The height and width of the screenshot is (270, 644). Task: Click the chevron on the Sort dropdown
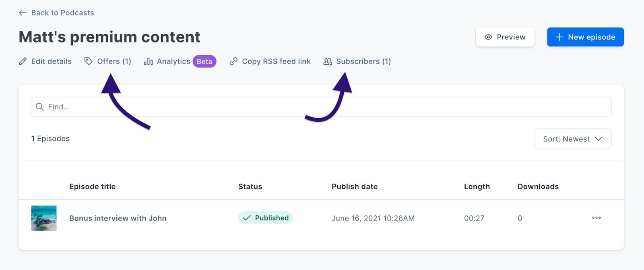(x=599, y=139)
